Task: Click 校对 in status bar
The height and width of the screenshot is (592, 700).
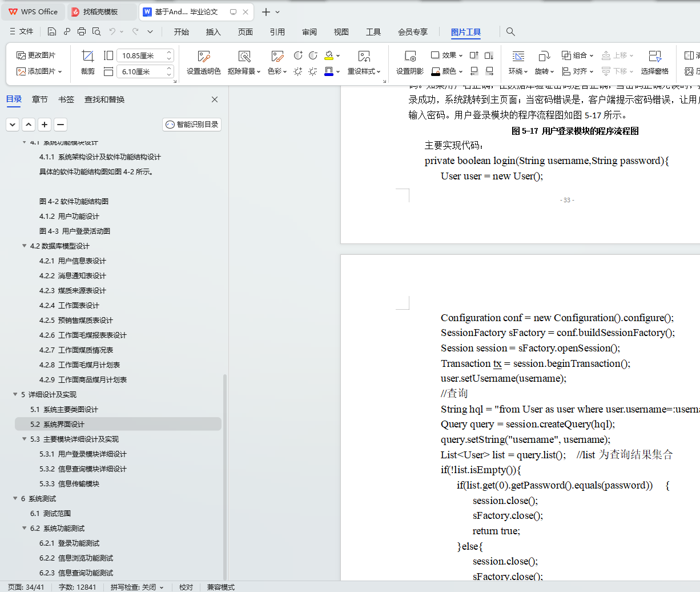Action: pyautogui.click(x=186, y=587)
